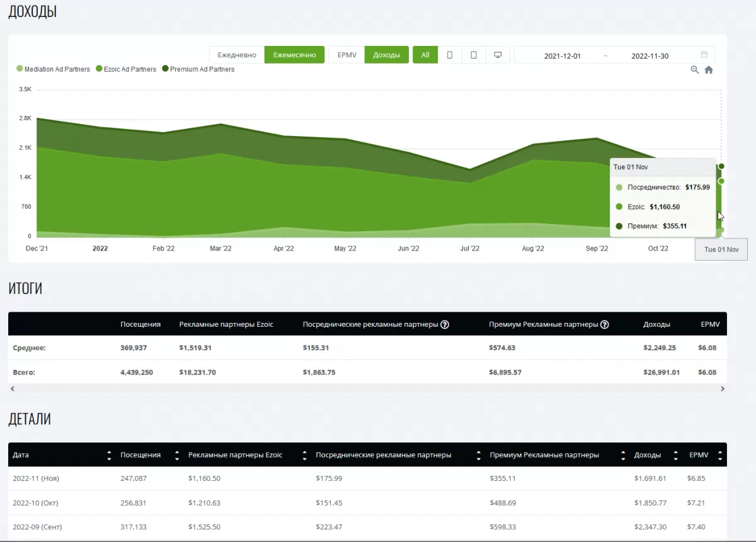This screenshot has height=542, width=756.
Task: Sort details by Рекламные партнеры Ezoic arrows
Action: (304, 455)
